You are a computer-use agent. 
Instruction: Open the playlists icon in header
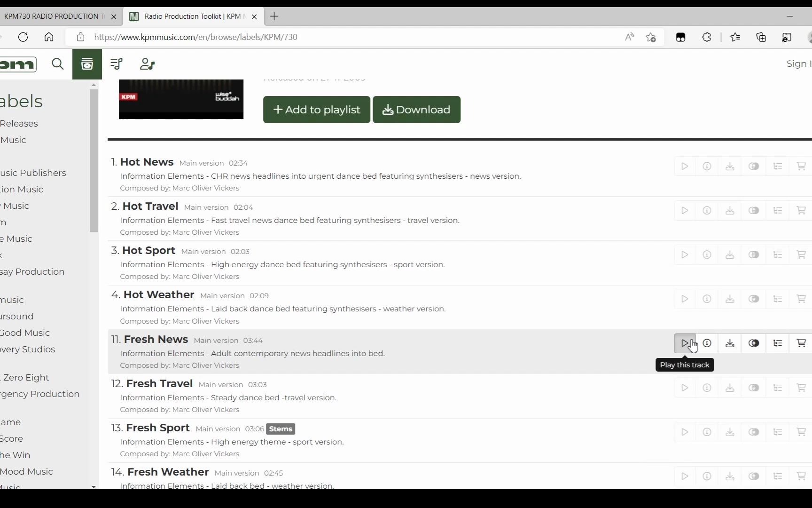pyautogui.click(x=117, y=64)
